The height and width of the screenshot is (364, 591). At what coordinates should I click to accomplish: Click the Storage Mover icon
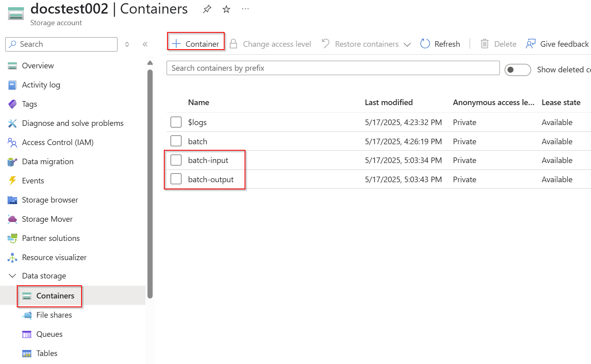pos(12,219)
